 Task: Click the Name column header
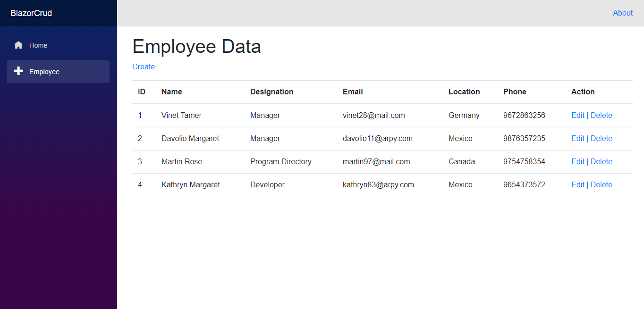[x=171, y=92]
